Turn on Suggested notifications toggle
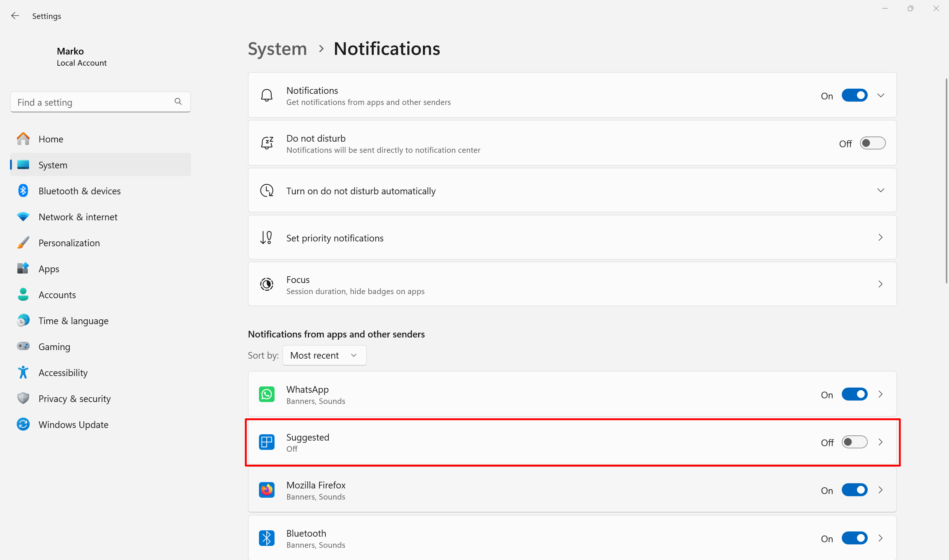Viewport: 949px width, 560px height. pos(854,442)
